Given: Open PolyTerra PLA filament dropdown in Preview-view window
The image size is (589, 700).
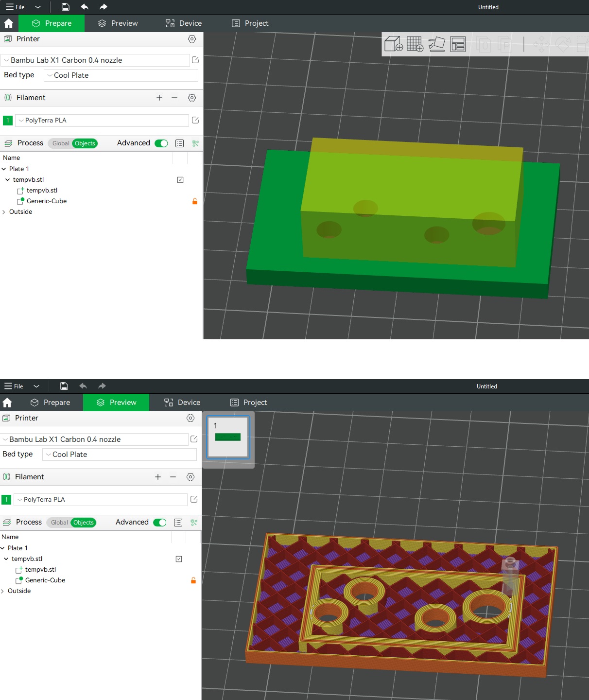Looking at the screenshot, I should (101, 500).
